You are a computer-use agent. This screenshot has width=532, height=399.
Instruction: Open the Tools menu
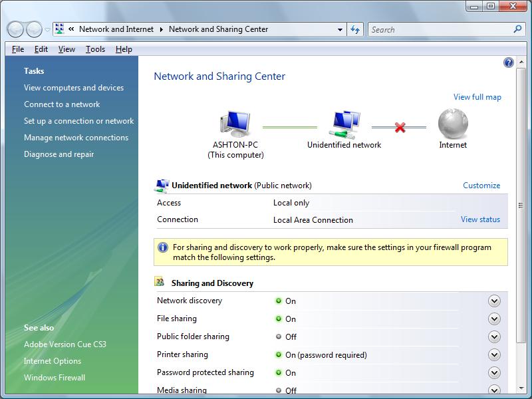coord(95,49)
